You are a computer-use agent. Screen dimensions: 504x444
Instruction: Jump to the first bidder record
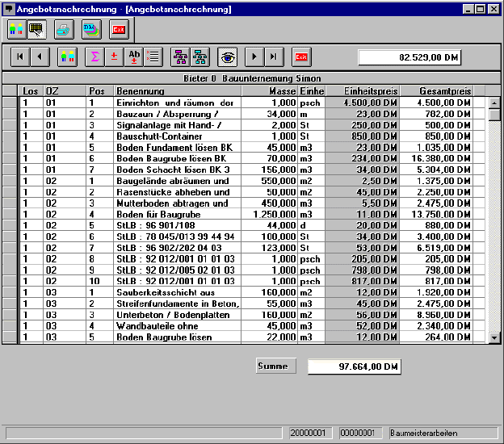[19, 57]
